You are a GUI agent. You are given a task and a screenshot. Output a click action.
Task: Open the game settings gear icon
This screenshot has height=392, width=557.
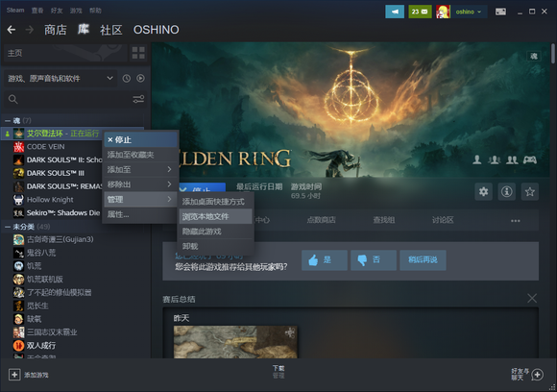[x=483, y=192]
